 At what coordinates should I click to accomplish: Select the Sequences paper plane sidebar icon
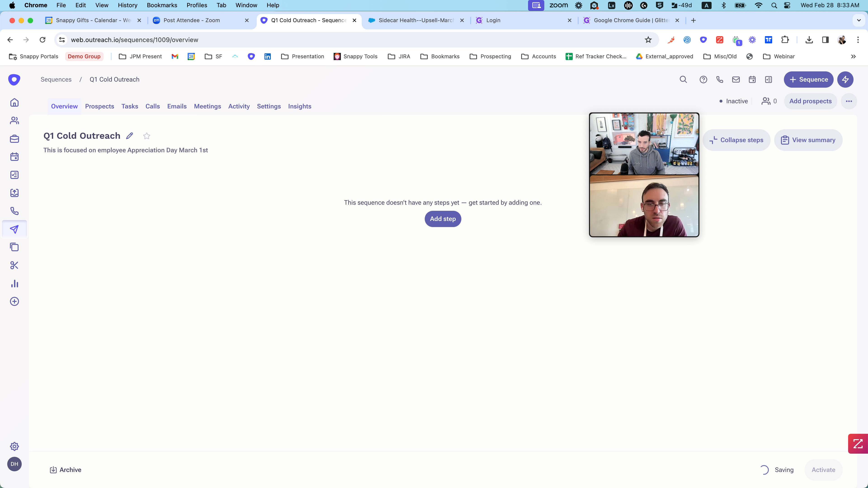[14, 229]
